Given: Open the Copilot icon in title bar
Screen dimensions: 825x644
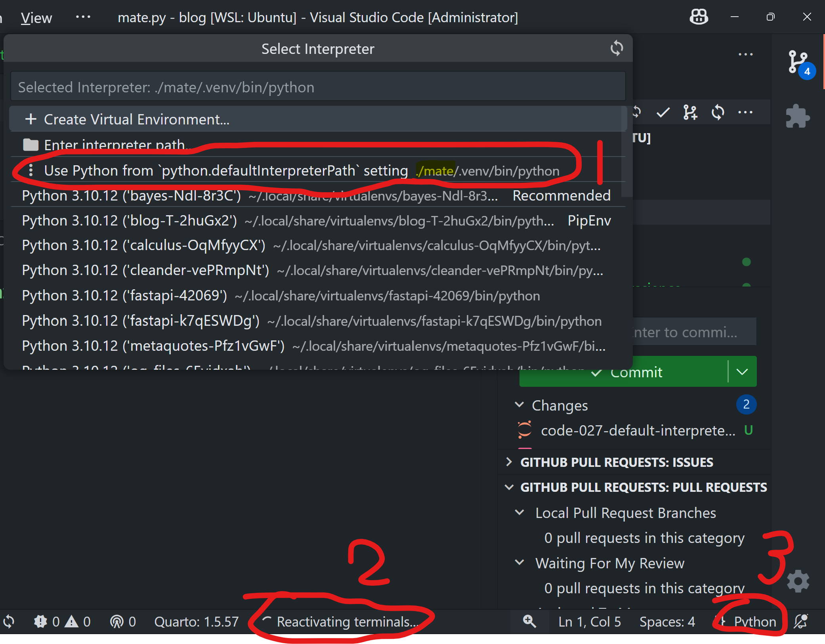Looking at the screenshot, I should point(699,17).
